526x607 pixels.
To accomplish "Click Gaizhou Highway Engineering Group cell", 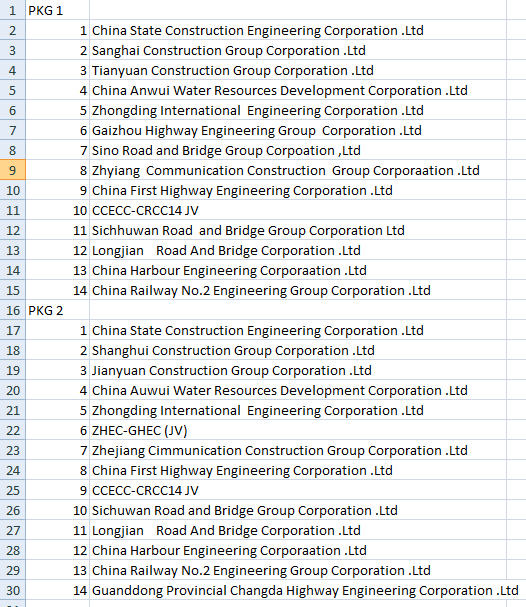I will (298, 130).
